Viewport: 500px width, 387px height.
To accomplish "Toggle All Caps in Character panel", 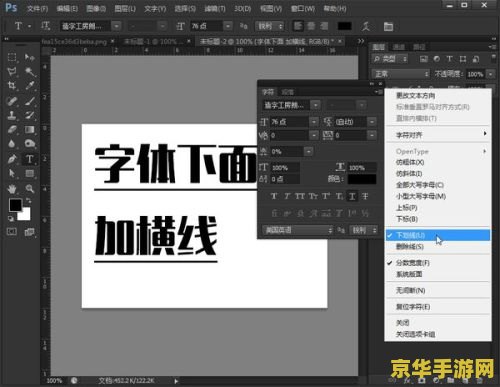I will [300, 196].
